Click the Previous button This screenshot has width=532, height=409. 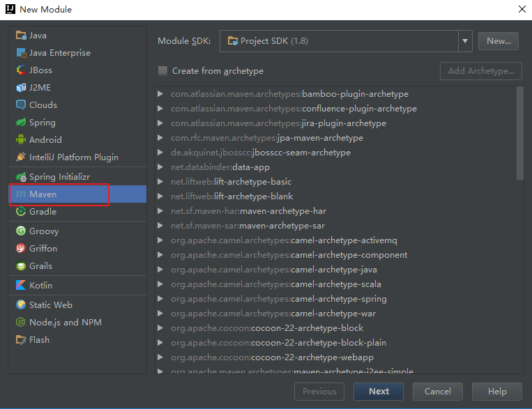tap(319, 392)
